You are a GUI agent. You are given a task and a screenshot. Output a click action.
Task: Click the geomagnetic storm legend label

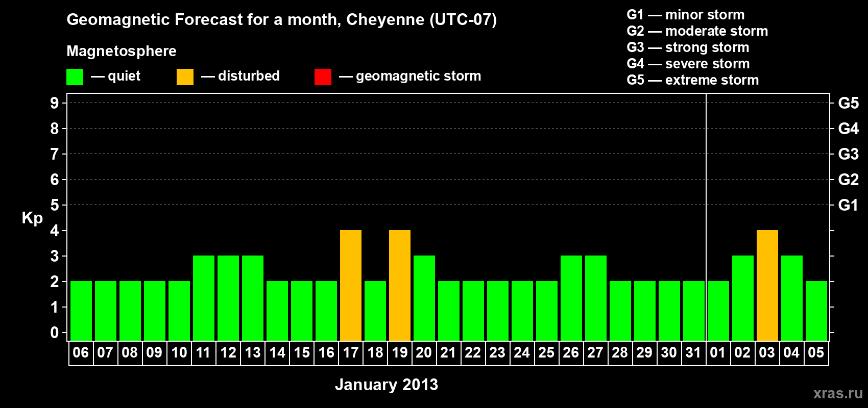[419, 76]
